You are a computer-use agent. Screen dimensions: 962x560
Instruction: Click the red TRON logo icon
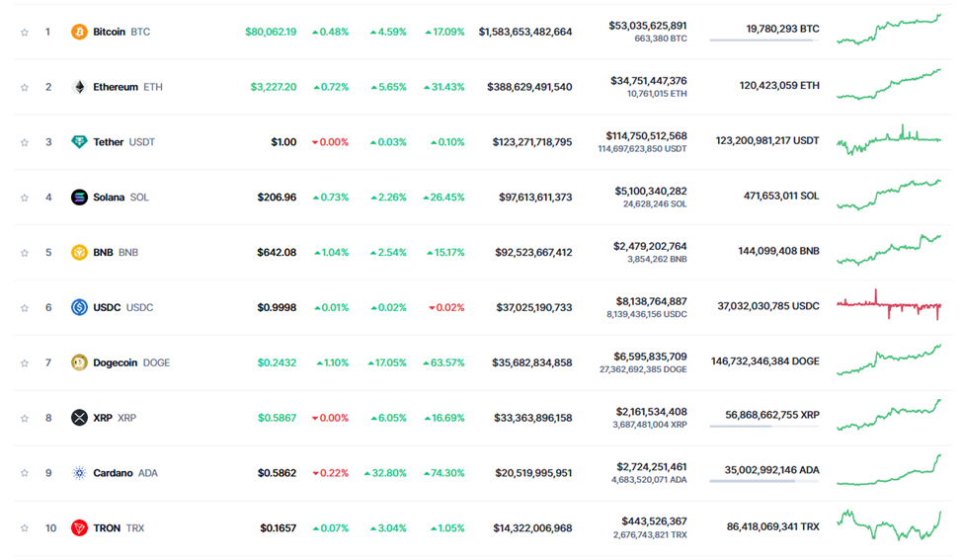pos(79,527)
